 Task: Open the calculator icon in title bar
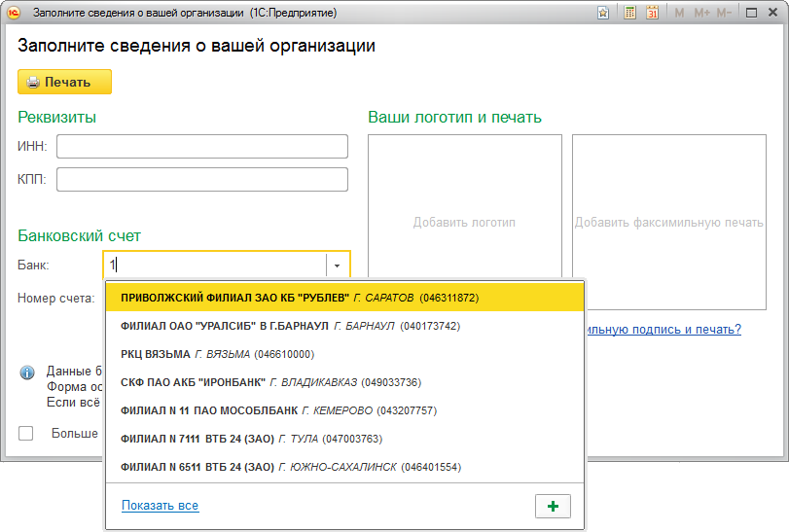pos(629,13)
